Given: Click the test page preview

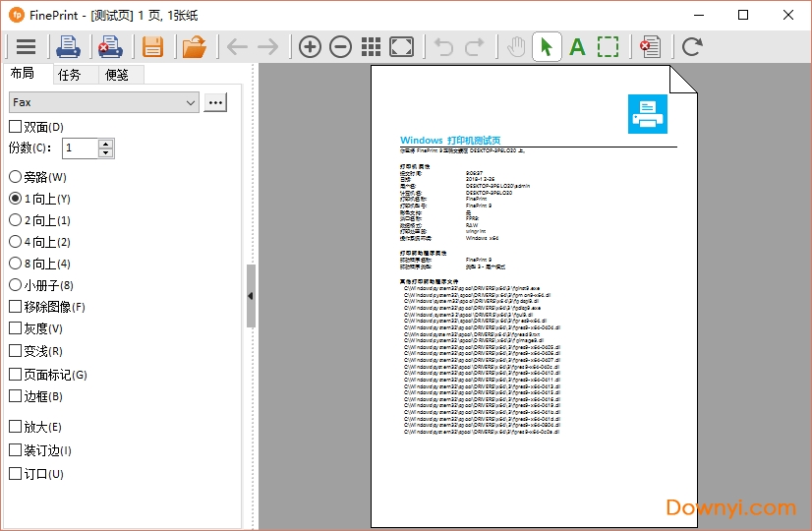Looking at the screenshot, I should point(534,296).
